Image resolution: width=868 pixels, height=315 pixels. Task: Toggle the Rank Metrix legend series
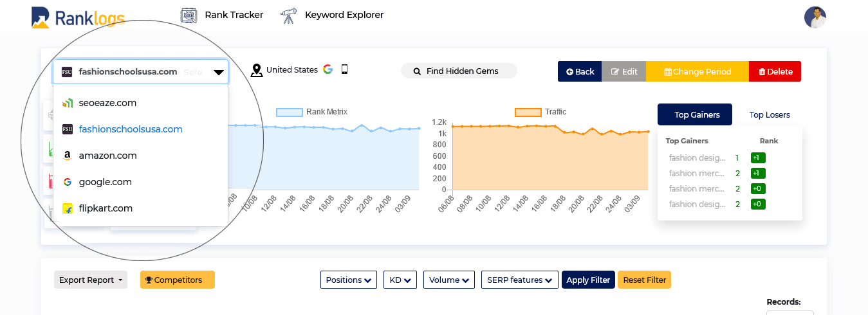pos(311,112)
